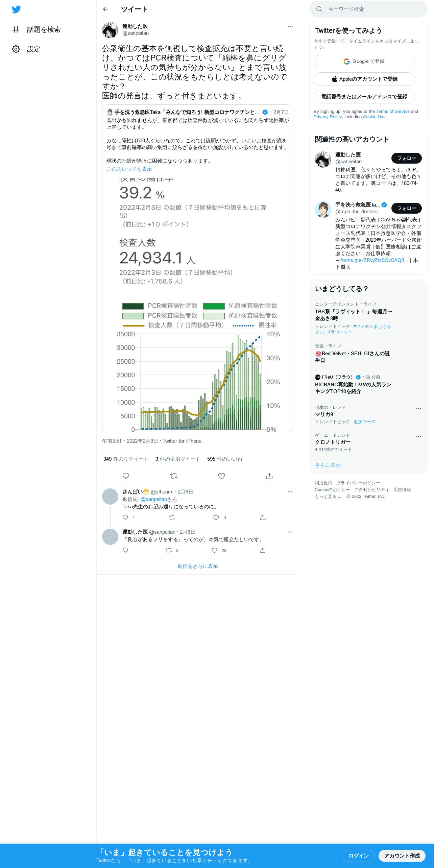Viewport: 434px width, 868px height.
Task: Click さらに表示 in trends panel
Action: (328, 465)
